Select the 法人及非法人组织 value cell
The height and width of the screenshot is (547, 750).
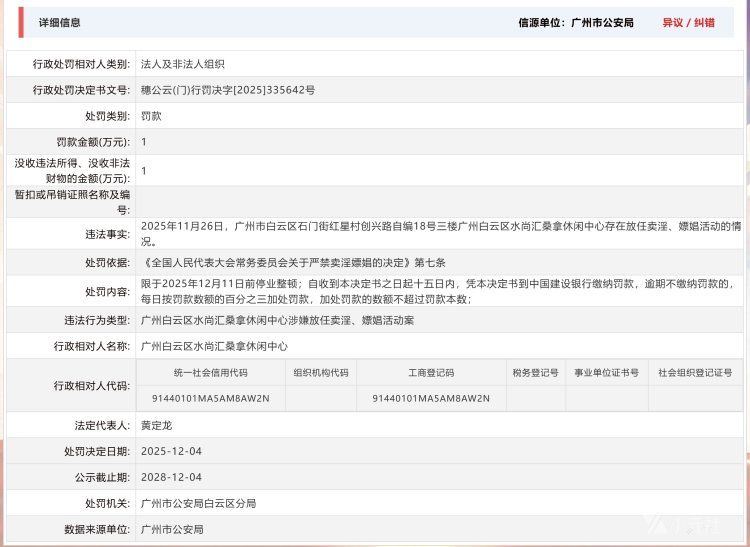[x=183, y=64]
